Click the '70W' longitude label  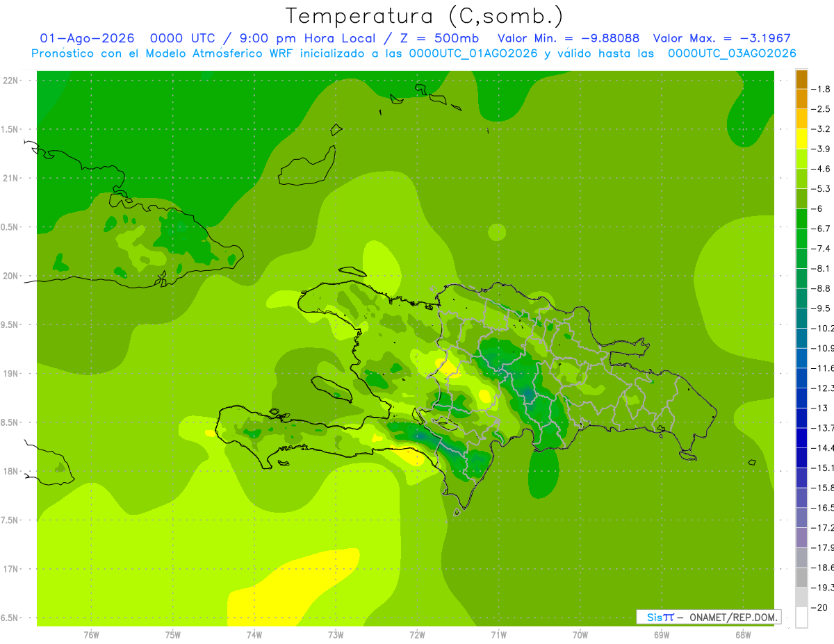pyautogui.click(x=580, y=635)
